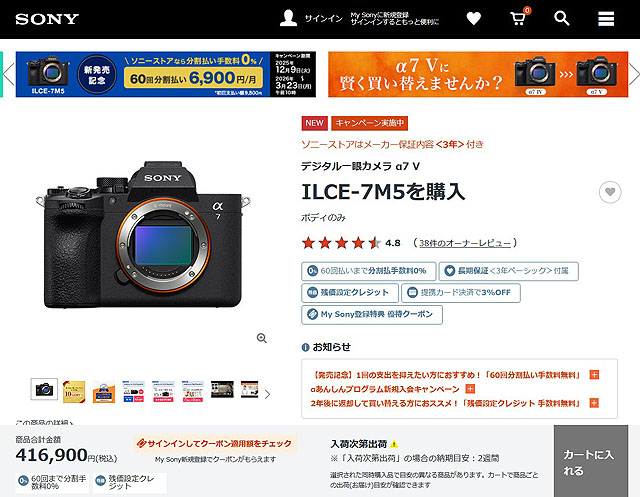
Task: Go to previous banner with left arrow
Action: click(x=9, y=74)
